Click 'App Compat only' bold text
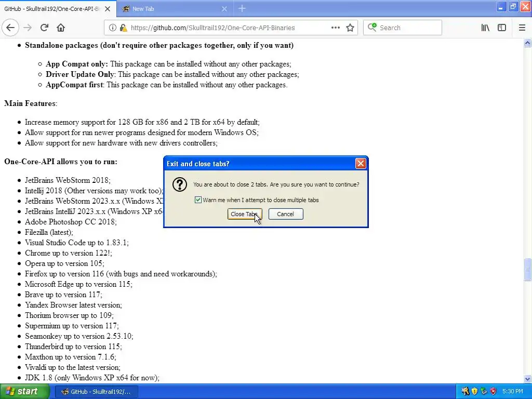Image resolution: width=532 pixels, height=399 pixels. click(77, 64)
